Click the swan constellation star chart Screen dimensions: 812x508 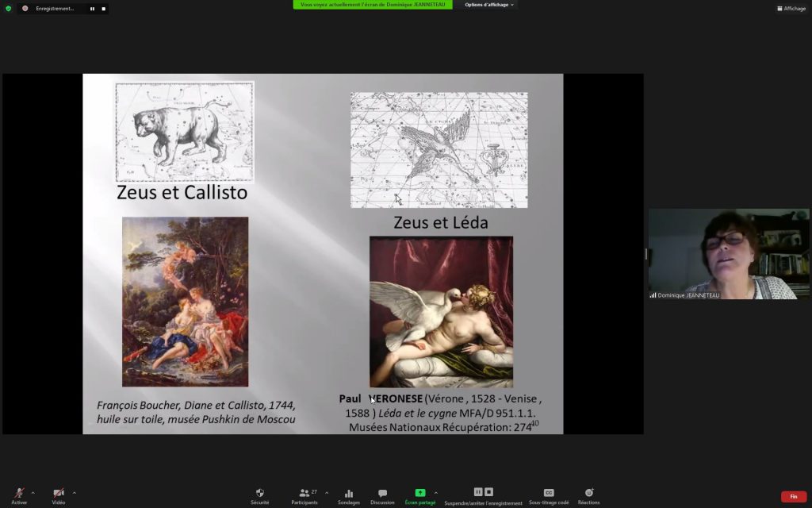[x=439, y=150]
